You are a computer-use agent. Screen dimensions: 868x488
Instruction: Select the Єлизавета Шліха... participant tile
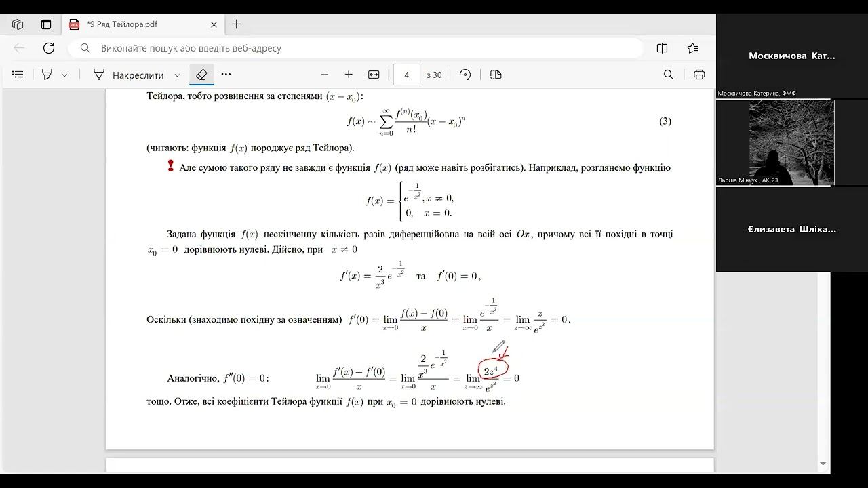tap(791, 229)
